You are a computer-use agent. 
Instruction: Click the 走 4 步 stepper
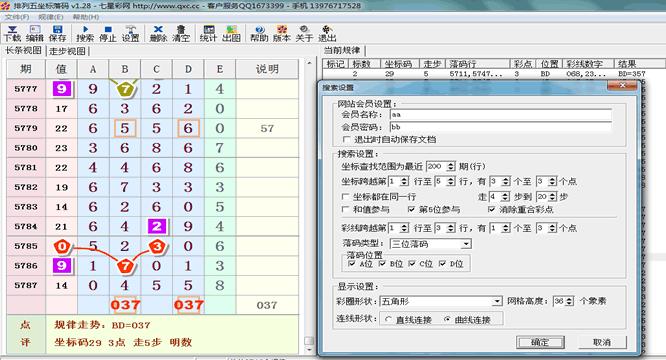[505, 197]
